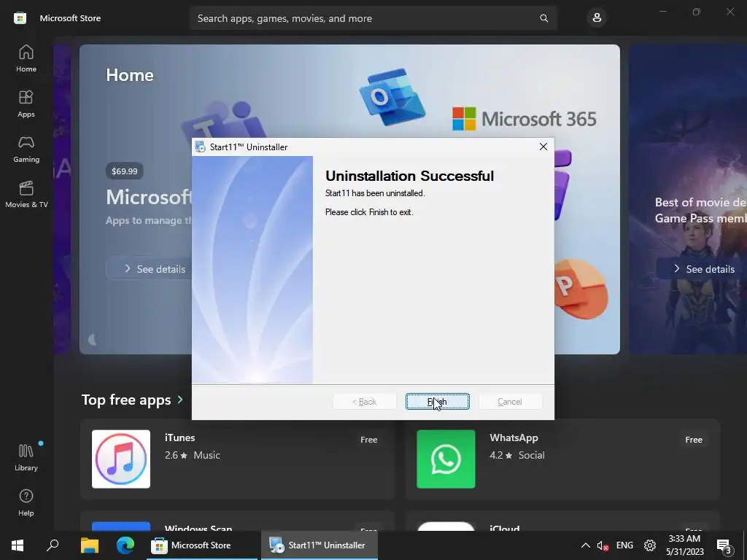Viewport: 747px width, 560px height.
Task: Open Library in Microsoft Store sidebar
Action: click(26, 458)
